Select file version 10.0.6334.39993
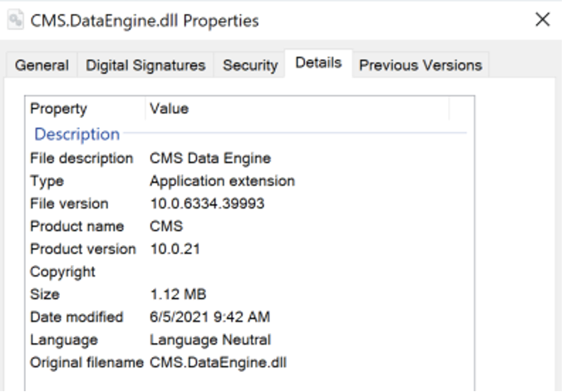Image resolution: width=571 pixels, height=392 pixels. click(x=207, y=203)
